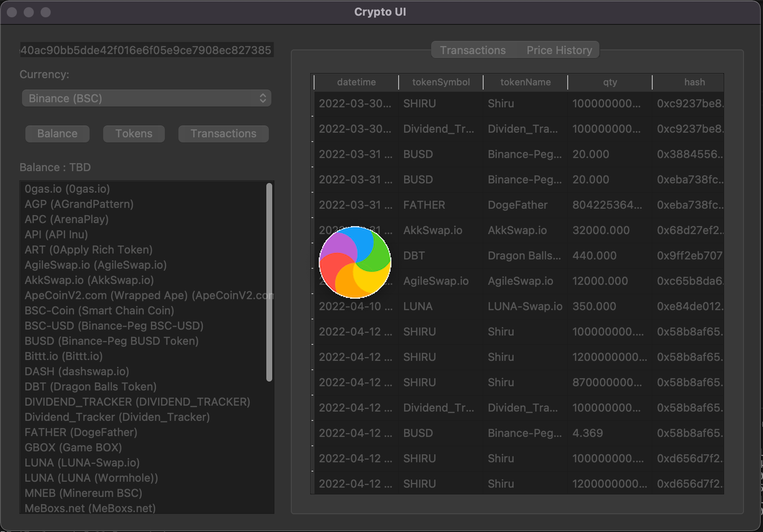Click the Balance : TBD label

coord(55,167)
